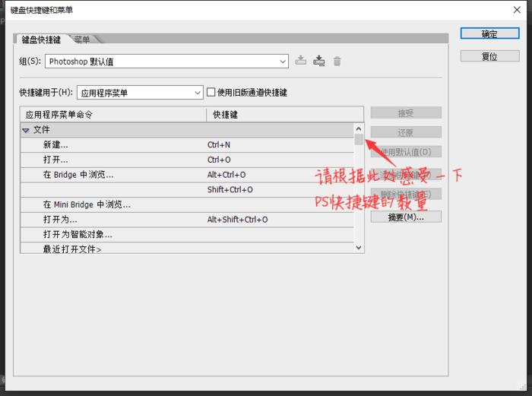
Task: Click the 还原 button
Action: coord(406,132)
